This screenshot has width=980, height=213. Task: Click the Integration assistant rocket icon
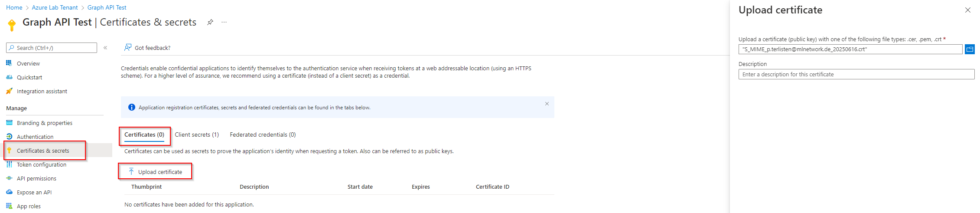(x=9, y=91)
